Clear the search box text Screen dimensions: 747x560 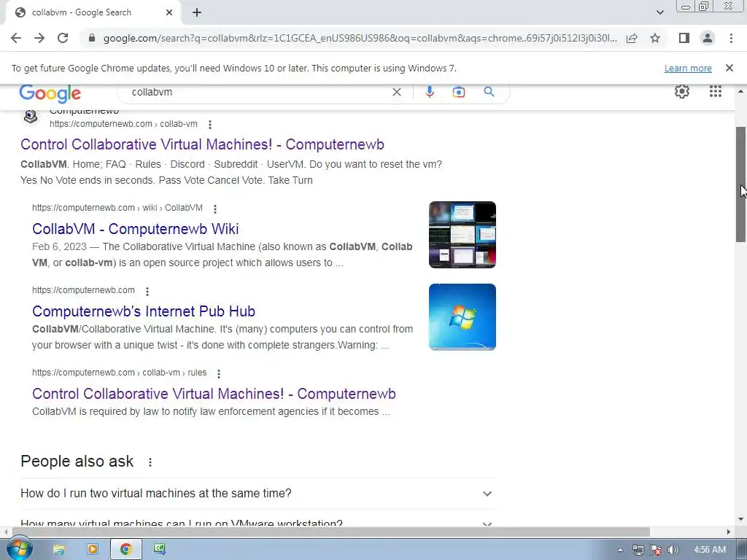tap(396, 92)
